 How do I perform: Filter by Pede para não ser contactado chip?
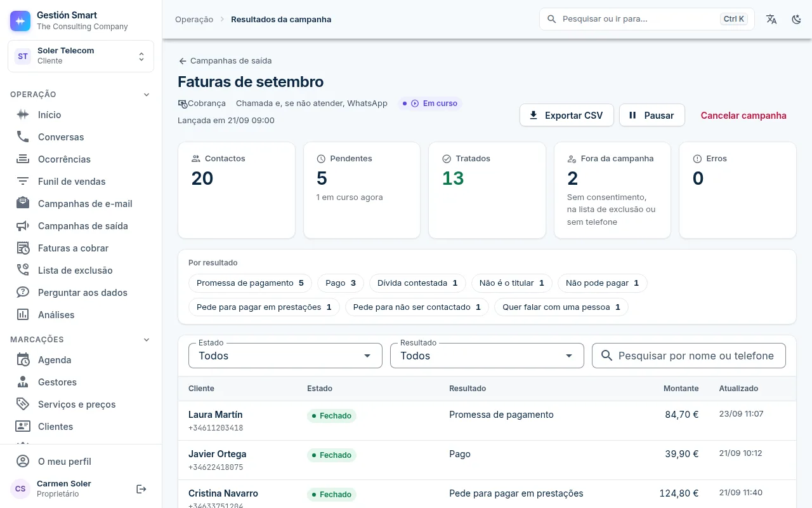click(x=417, y=307)
